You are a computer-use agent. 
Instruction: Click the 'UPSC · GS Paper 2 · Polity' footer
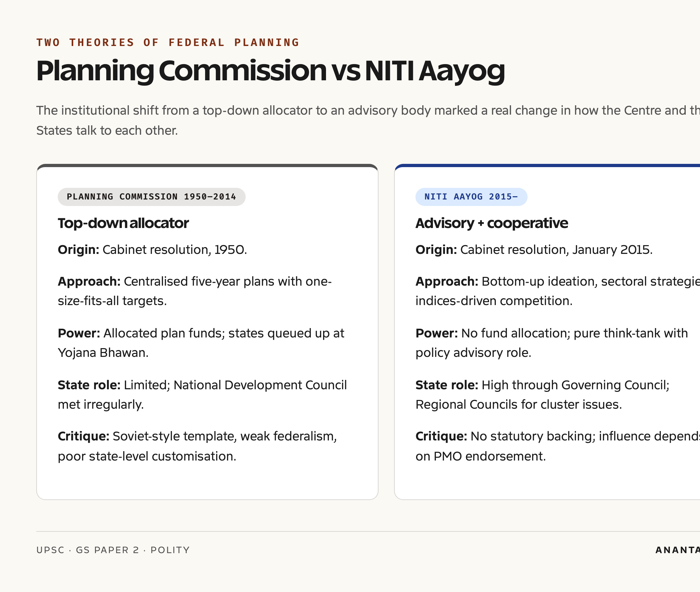pyautogui.click(x=113, y=550)
